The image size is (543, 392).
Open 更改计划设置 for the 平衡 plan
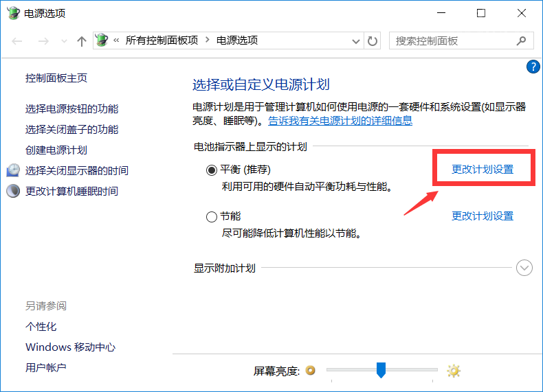(x=483, y=170)
